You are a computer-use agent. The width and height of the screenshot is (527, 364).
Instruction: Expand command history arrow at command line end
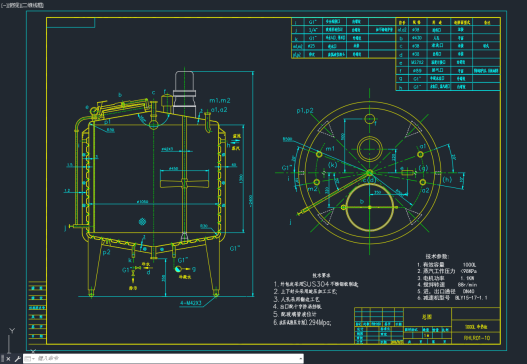click(300, 359)
